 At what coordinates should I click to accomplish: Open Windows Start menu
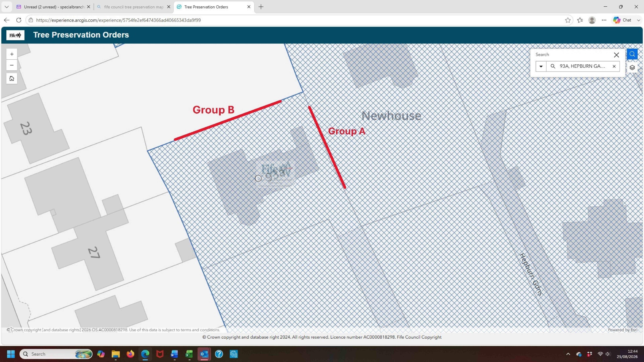pos(11,354)
